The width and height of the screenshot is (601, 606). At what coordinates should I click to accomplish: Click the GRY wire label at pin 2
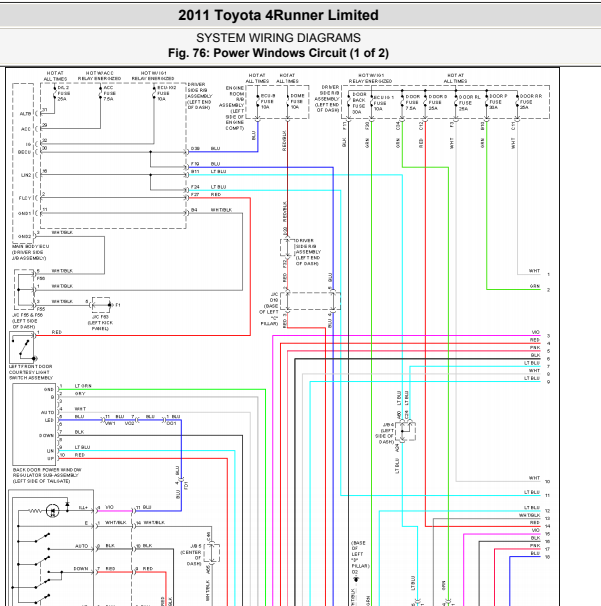tap(80, 393)
